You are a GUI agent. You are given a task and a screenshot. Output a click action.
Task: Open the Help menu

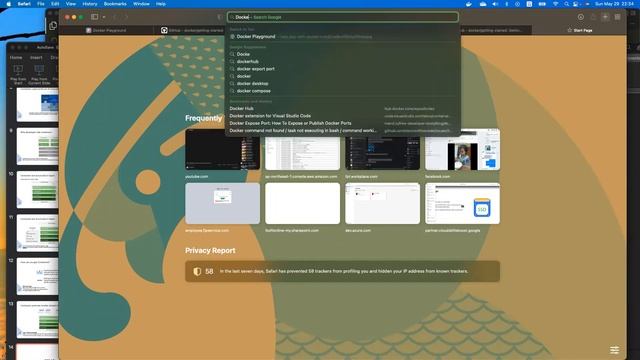161,4
